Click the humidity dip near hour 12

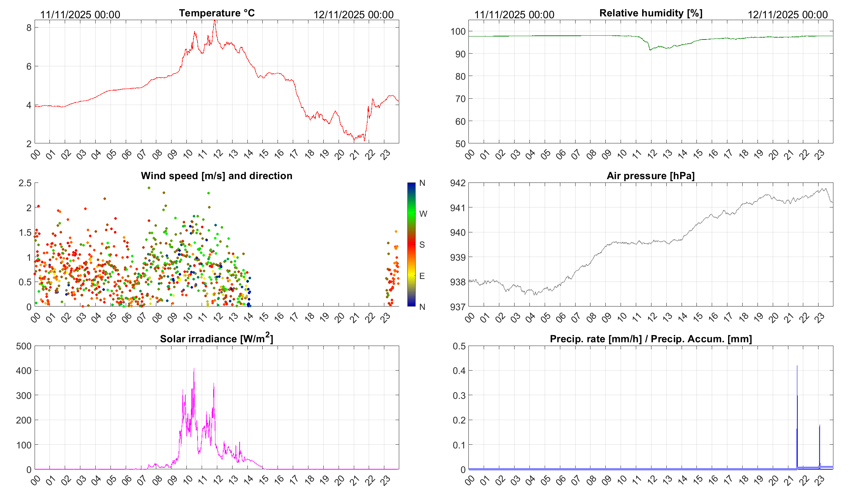[x=650, y=50]
